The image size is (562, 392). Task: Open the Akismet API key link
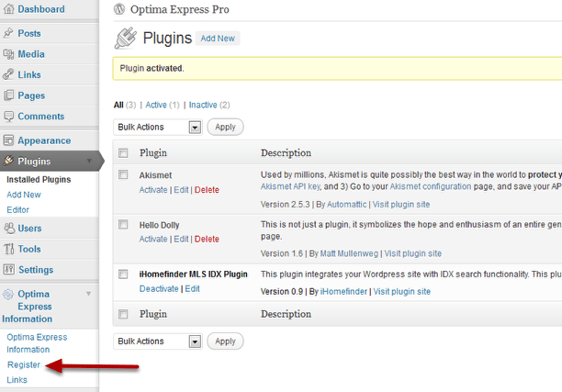point(290,186)
